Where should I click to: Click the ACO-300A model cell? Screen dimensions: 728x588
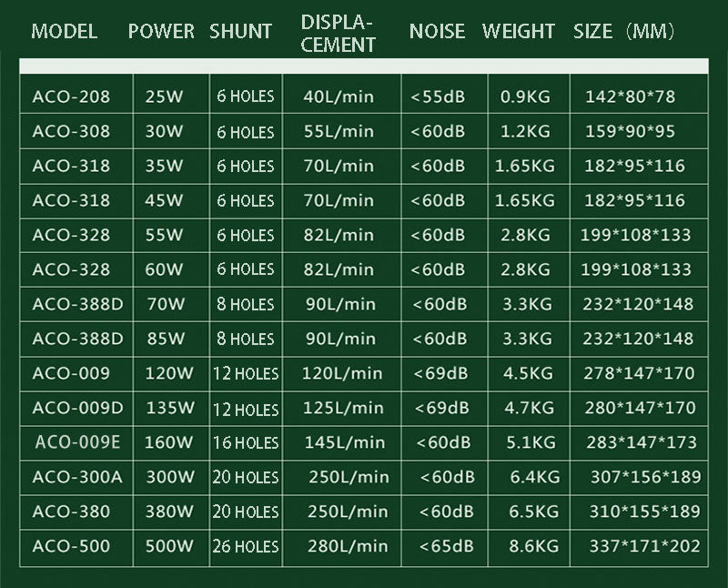coord(76,477)
